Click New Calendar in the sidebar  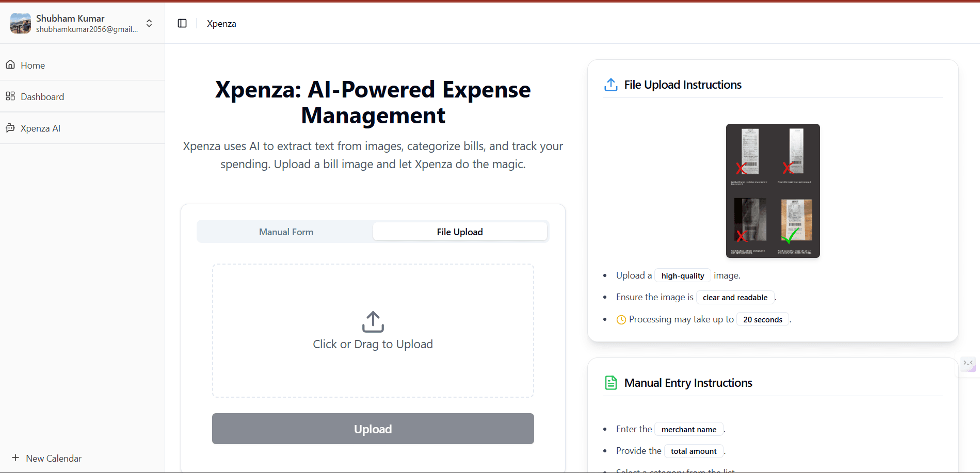pyautogui.click(x=54, y=459)
